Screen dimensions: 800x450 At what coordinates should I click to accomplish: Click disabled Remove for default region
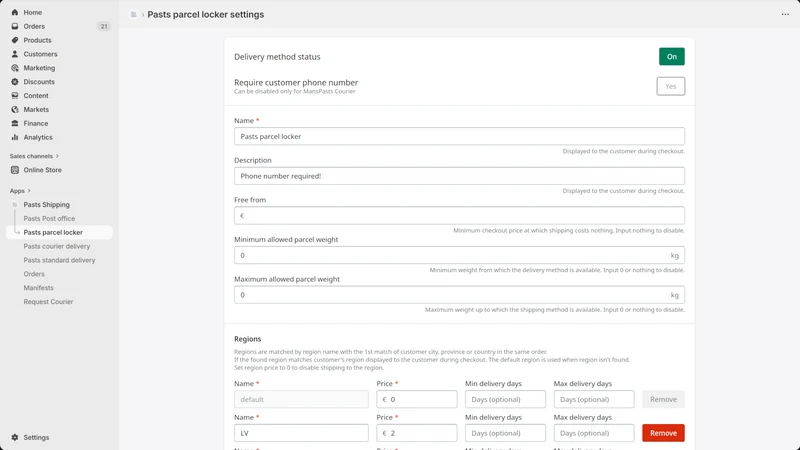coord(663,399)
